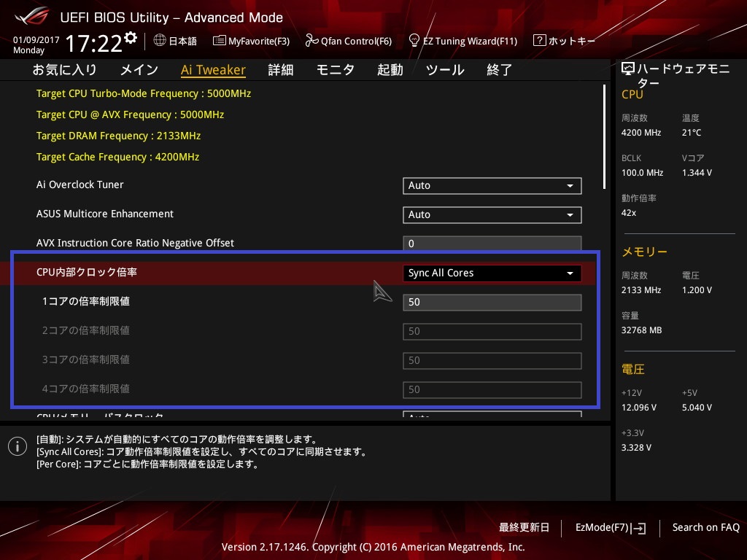Click the 2コアの倍率制限値 field
Image resolution: width=747 pixels, height=560 pixels.
[x=492, y=332]
